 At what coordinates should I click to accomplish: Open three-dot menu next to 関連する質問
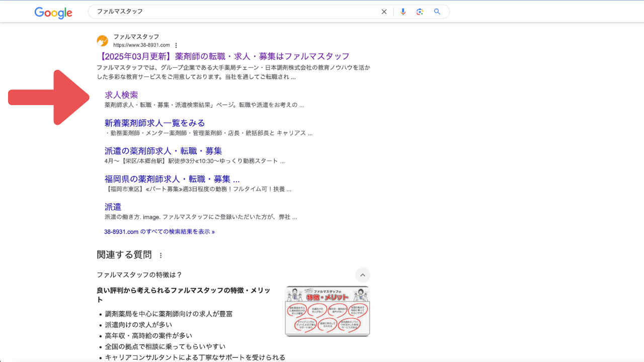coord(161,255)
